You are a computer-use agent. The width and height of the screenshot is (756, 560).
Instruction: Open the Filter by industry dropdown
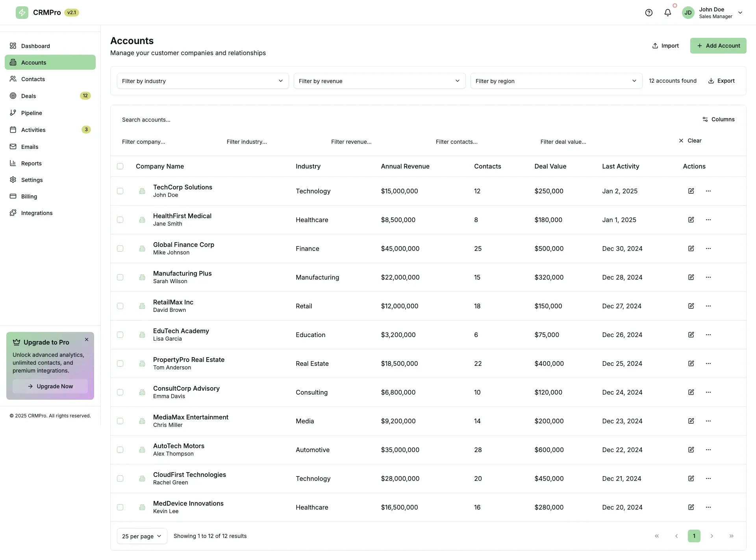[x=202, y=81]
